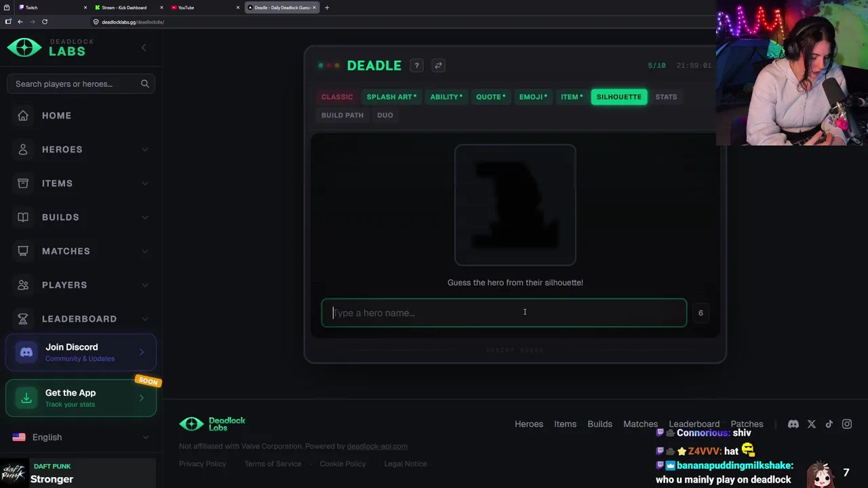Select the Quote mode tab

(490, 97)
